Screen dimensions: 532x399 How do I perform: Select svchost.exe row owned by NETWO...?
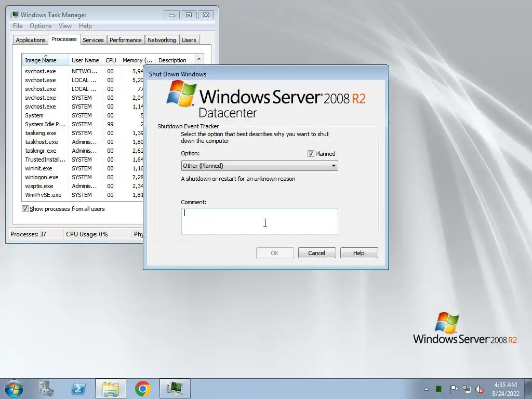tap(83, 71)
